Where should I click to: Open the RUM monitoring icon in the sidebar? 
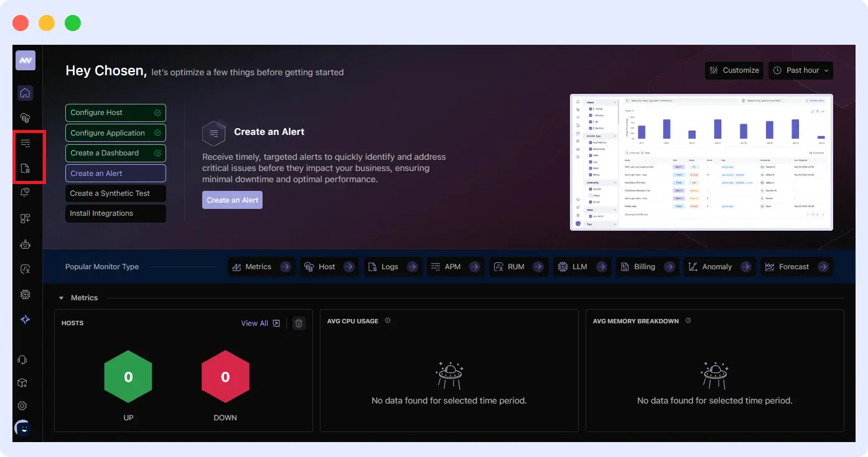(25, 268)
